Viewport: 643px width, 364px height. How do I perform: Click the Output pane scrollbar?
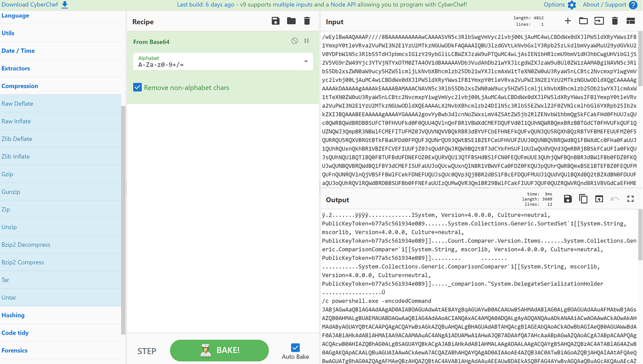tap(640, 234)
